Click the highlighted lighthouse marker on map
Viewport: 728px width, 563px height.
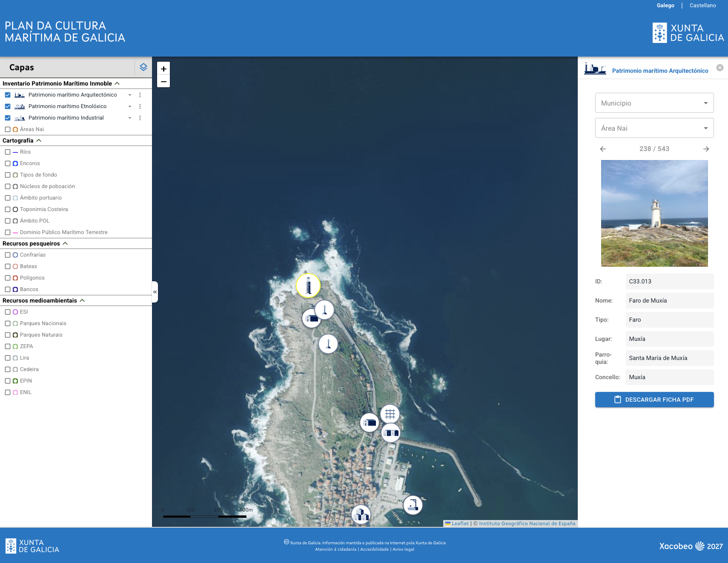coord(308,286)
